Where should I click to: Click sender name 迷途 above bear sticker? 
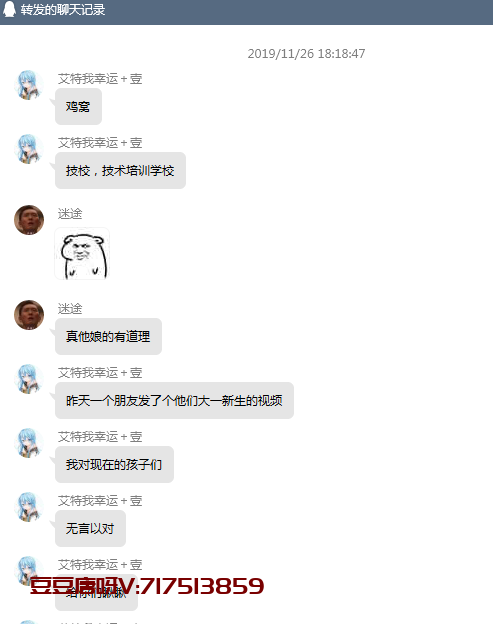[x=70, y=214]
